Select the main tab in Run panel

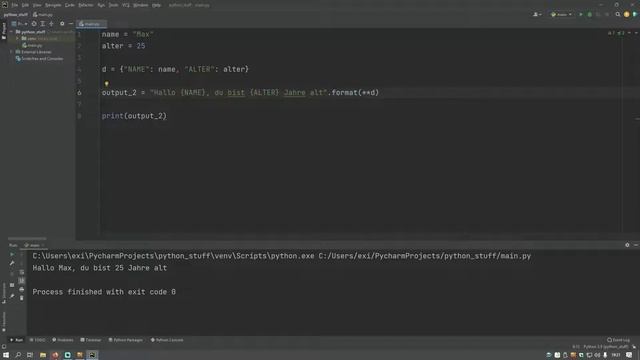34,245
